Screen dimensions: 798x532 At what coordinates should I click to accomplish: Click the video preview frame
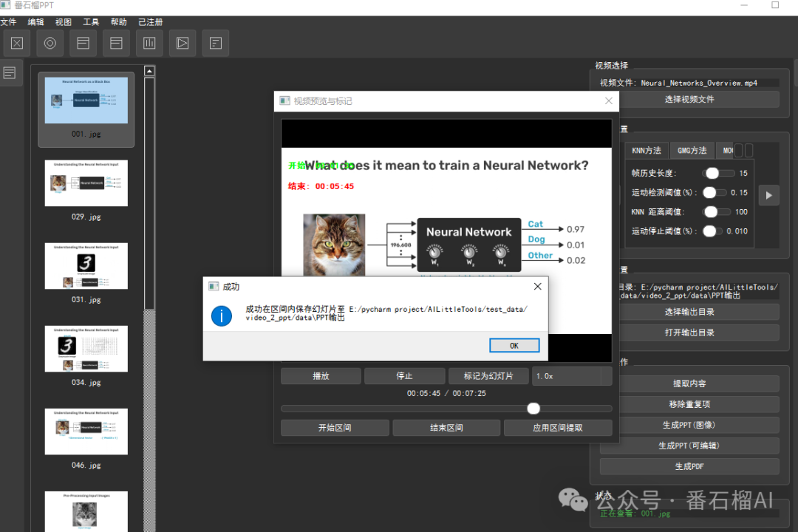[446, 240]
